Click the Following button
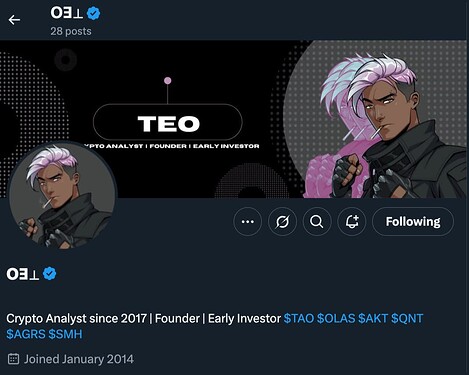Screen dimensions: 469x375 pyautogui.click(x=413, y=222)
